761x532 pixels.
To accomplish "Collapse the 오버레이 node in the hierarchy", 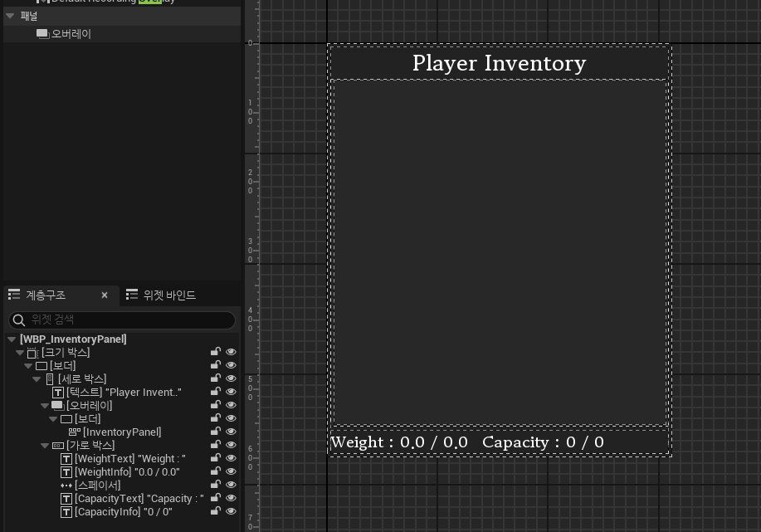I will pyautogui.click(x=45, y=406).
